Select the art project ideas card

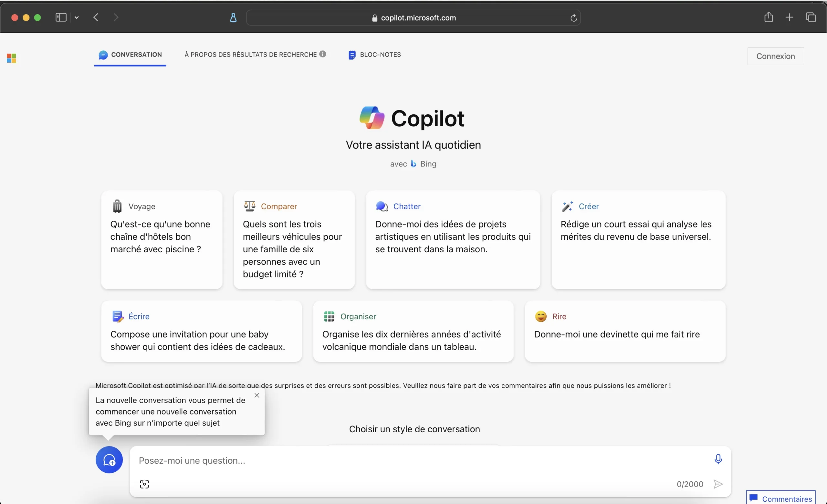click(x=453, y=240)
